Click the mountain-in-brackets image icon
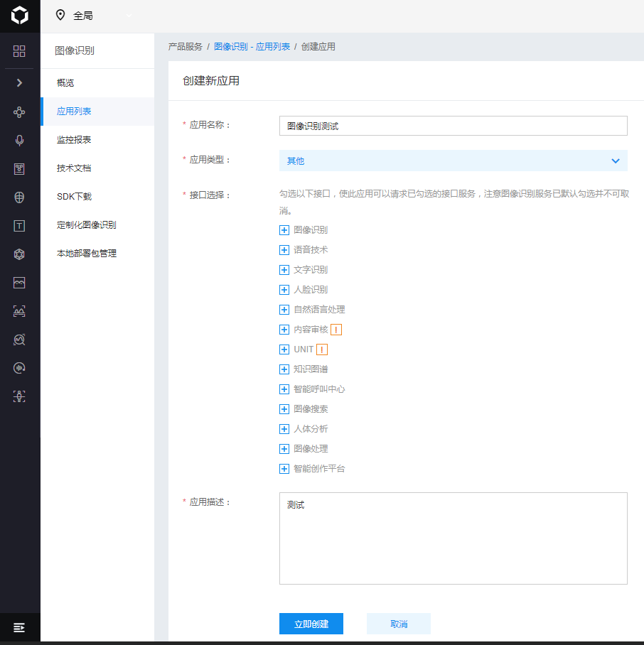This screenshot has width=644, height=645. [19, 311]
